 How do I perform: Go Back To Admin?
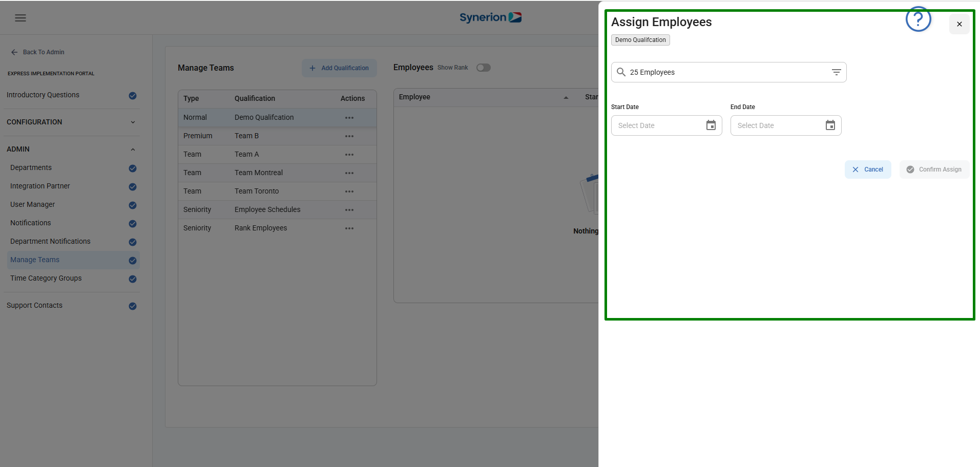pyautogui.click(x=38, y=52)
